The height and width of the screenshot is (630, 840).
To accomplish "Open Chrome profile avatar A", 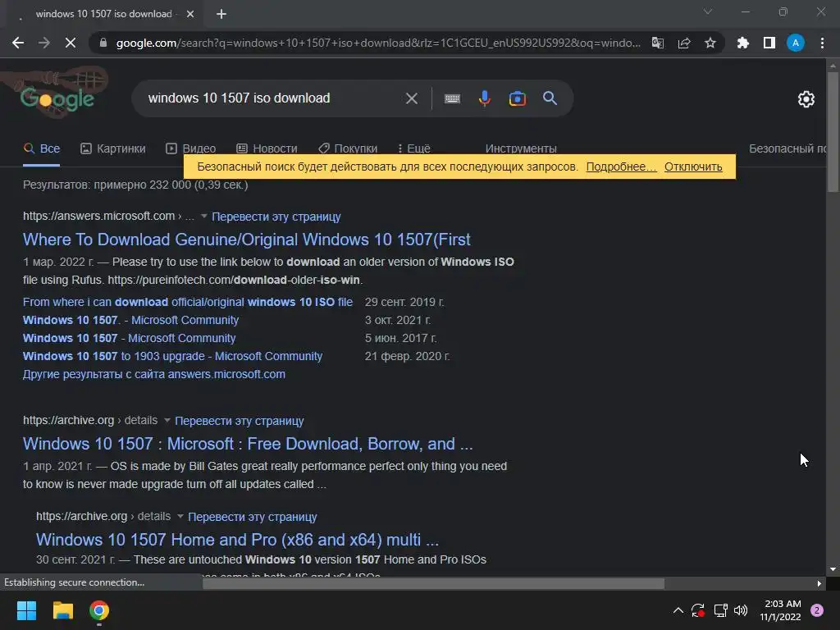I will 796,43.
